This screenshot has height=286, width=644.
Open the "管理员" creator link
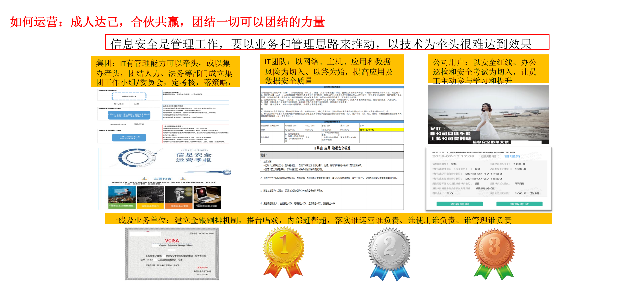(x=512, y=157)
